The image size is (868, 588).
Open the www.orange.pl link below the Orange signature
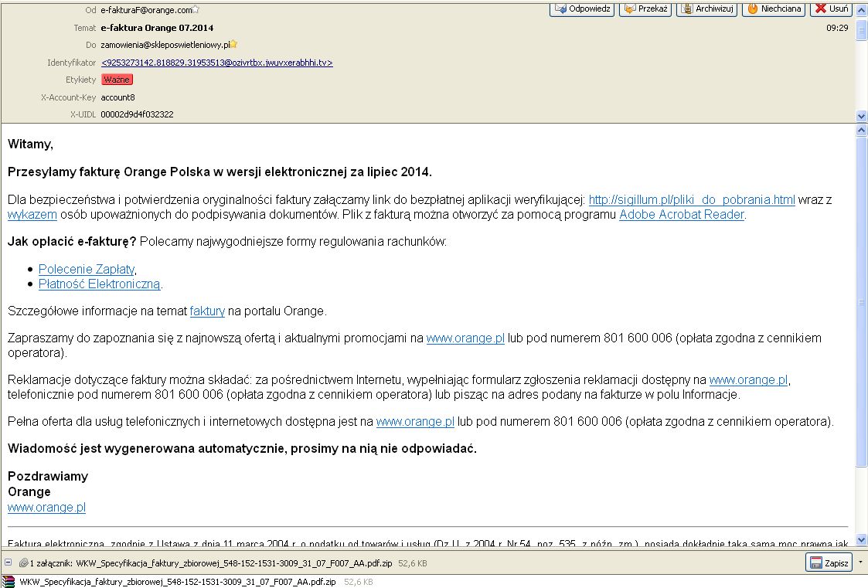tap(46, 507)
